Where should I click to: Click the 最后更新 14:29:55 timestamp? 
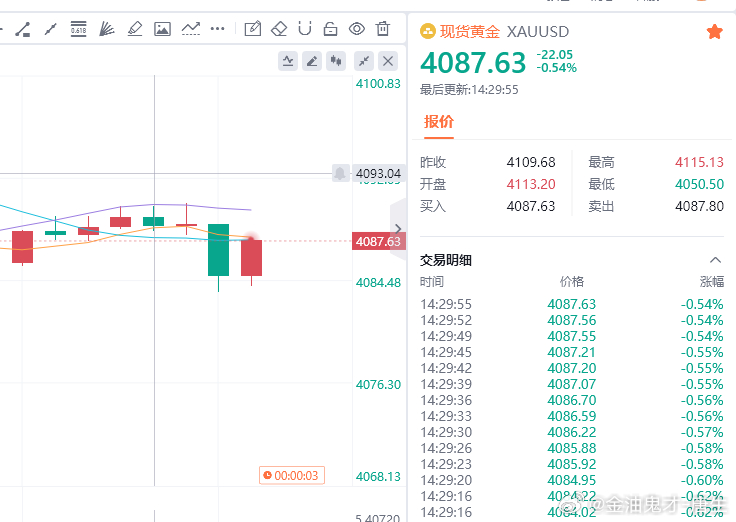[469, 90]
